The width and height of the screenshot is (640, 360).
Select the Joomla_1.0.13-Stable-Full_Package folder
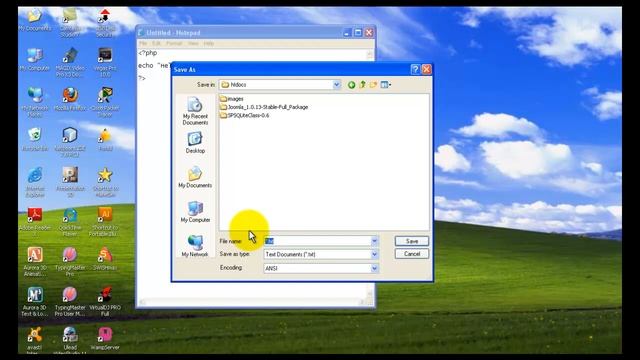(264, 107)
